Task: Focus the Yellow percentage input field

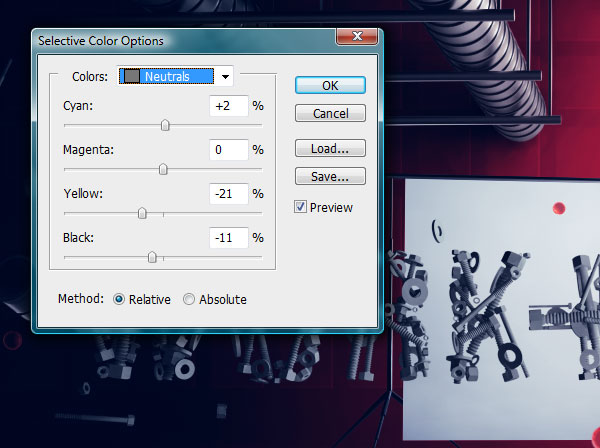Action: pos(229,194)
